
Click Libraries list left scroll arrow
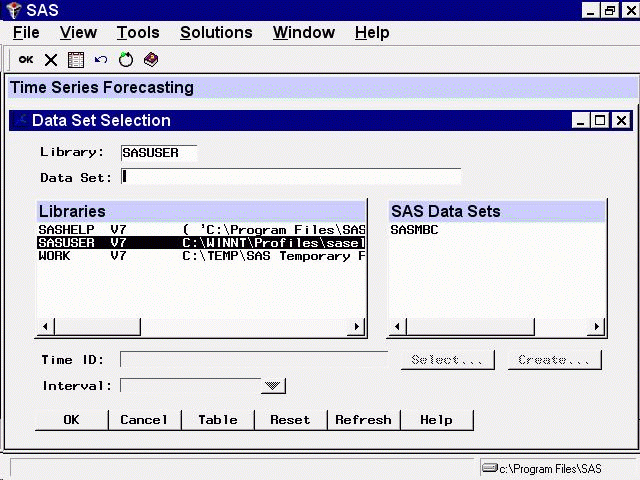(46, 327)
